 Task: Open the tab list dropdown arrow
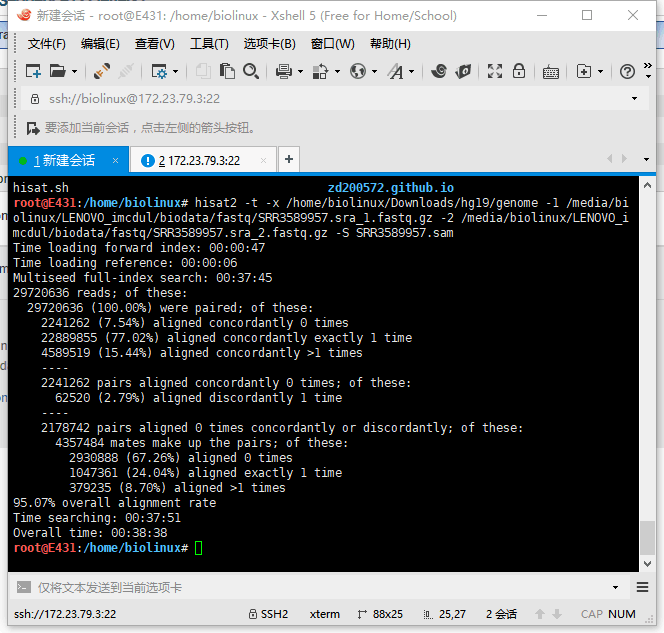[x=646, y=160]
